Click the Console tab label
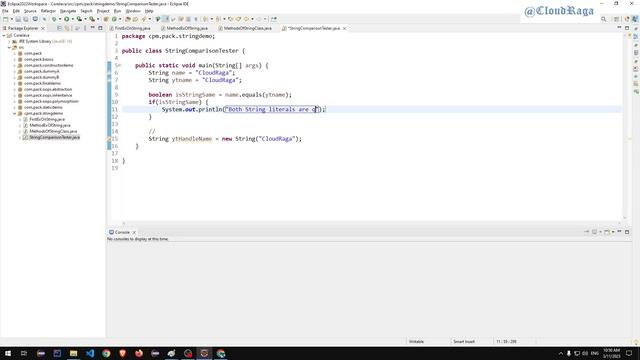The height and width of the screenshot is (360, 640). 122,232
